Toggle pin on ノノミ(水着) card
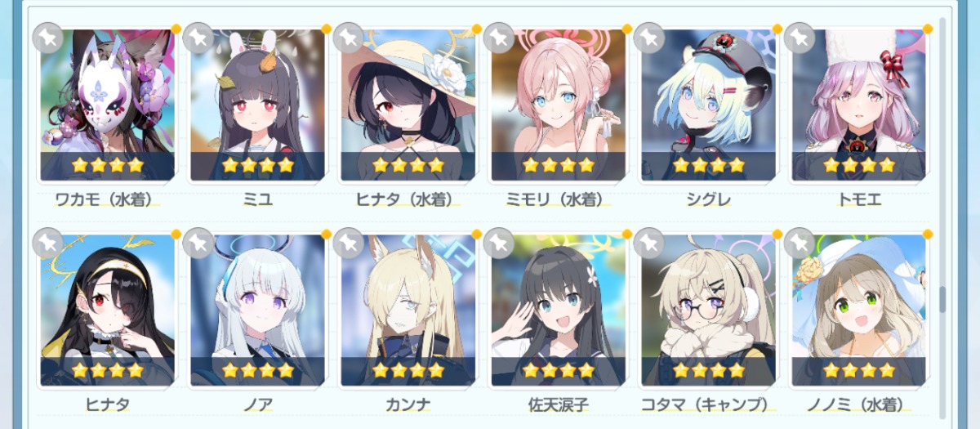Viewport: 980px width, 429px height. (x=800, y=243)
